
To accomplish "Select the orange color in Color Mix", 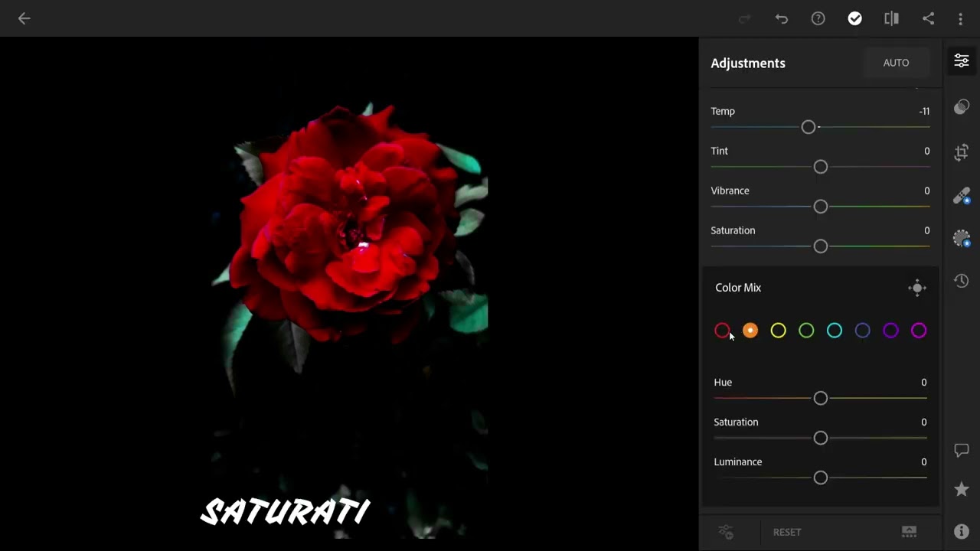I will click(x=750, y=331).
